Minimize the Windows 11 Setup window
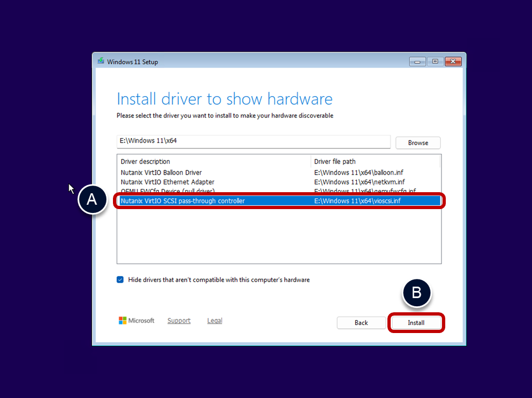The width and height of the screenshot is (532, 398). click(417, 62)
